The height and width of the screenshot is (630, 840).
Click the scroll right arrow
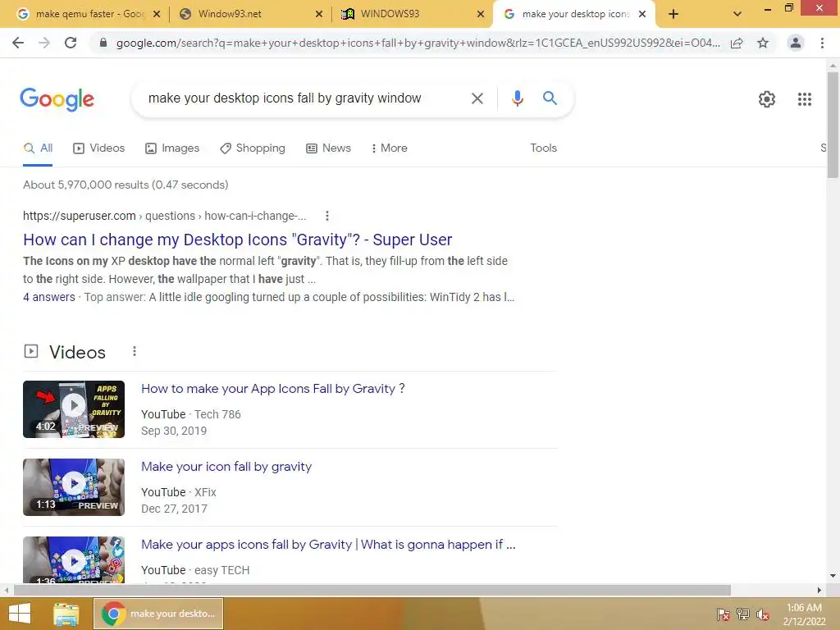tap(819, 591)
